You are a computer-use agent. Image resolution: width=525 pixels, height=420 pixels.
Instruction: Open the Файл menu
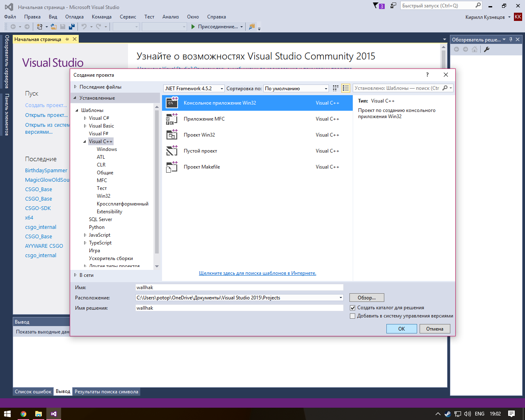coord(10,17)
